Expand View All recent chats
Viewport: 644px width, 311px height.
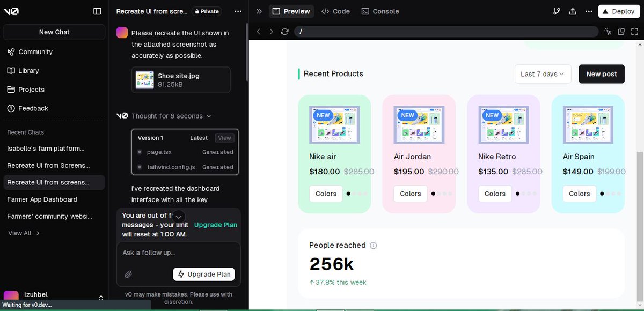[24, 233]
